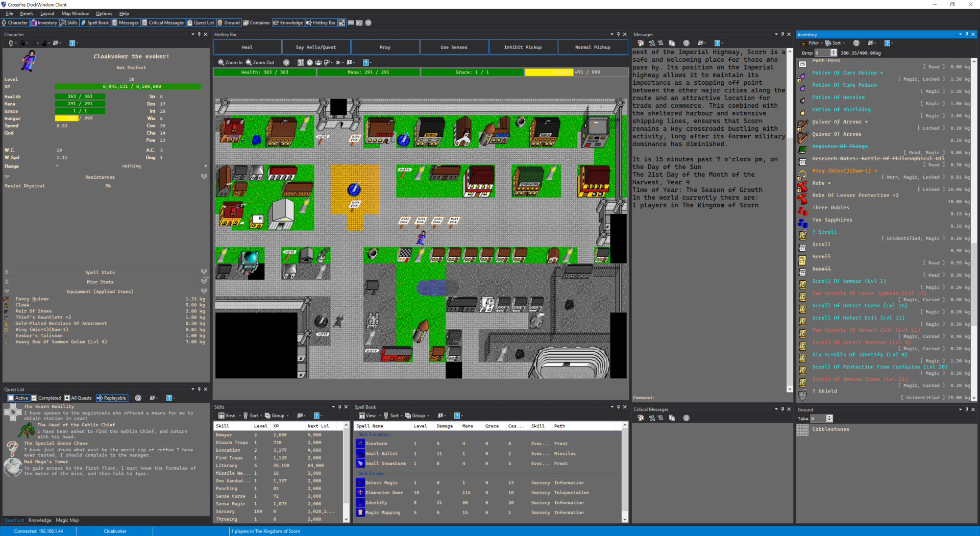Open the Layout menu
980x536 pixels.
(47, 14)
